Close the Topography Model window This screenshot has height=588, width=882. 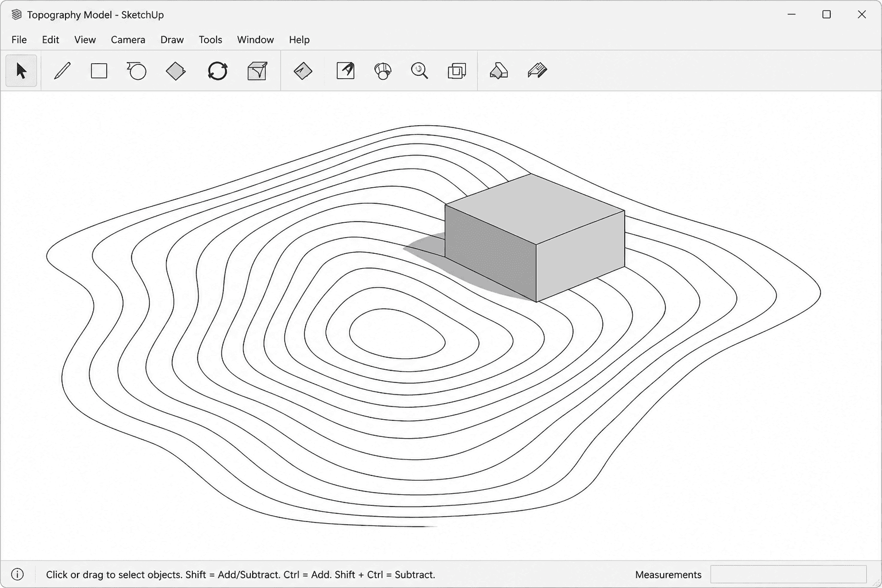tap(861, 14)
